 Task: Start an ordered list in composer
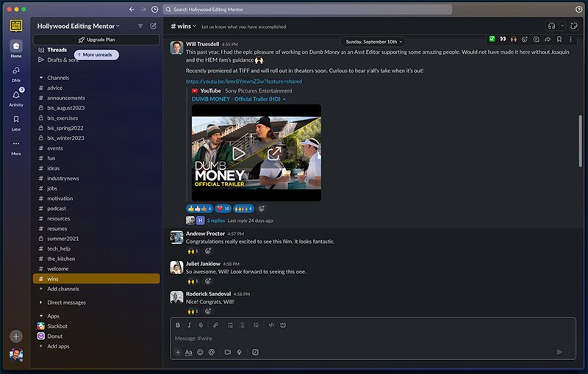(x=230, y=326)
